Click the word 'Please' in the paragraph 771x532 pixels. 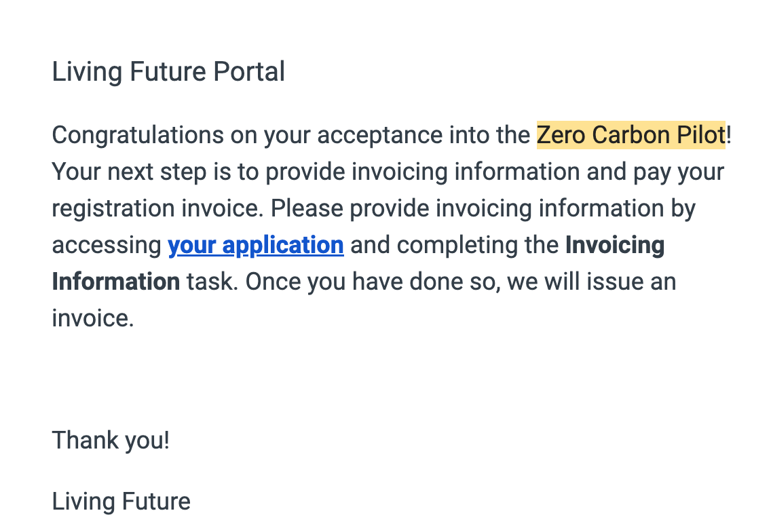pos(306,208)
